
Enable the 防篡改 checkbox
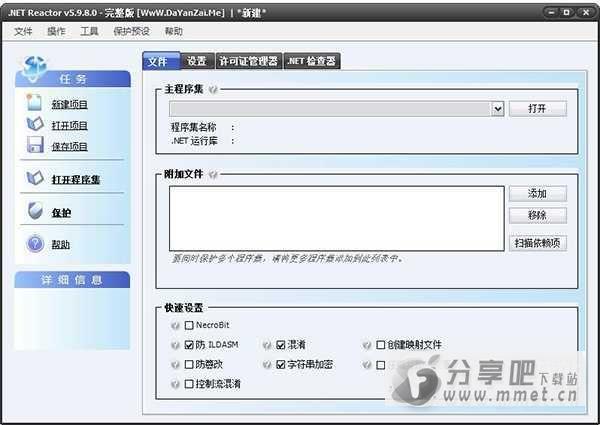coord(189,364)
